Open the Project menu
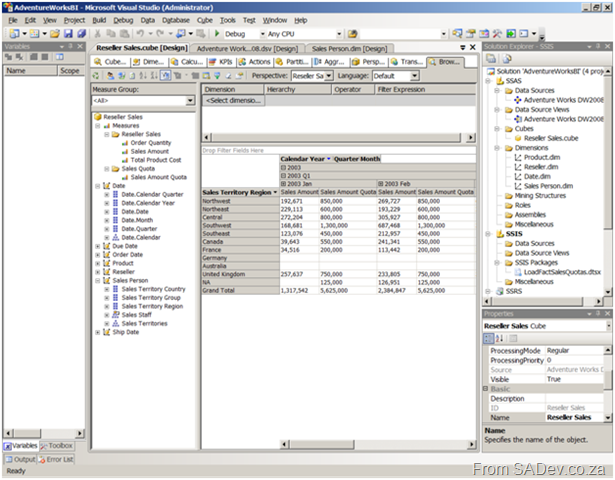This screenshot has width=615, height=480. [x=74, y=20]
